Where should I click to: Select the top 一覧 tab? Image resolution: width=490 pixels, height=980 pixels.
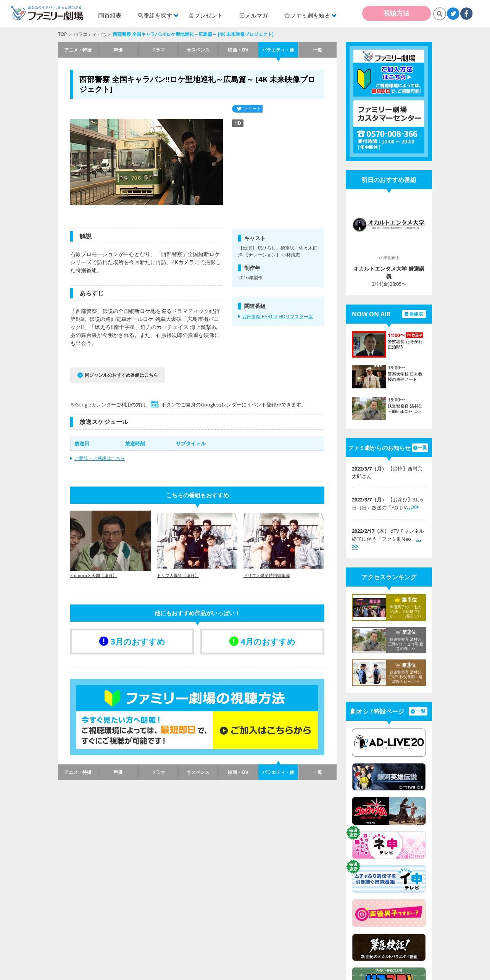[x=318, y=50]
